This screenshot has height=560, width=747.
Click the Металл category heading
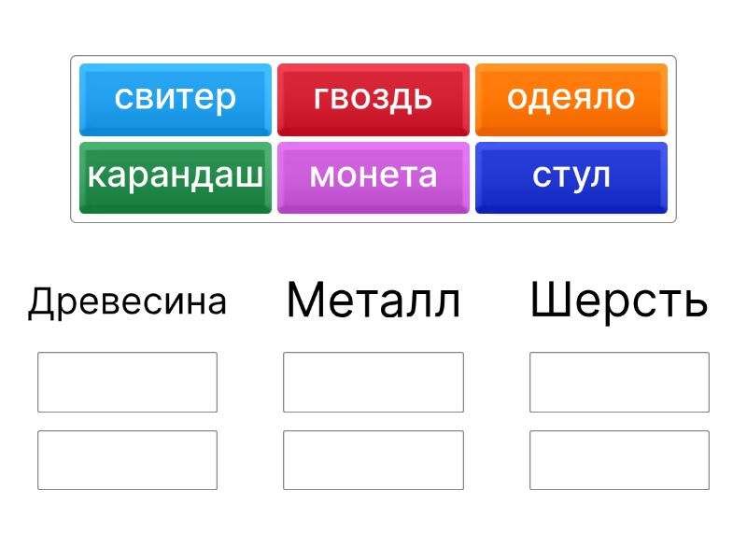tap(373, 301)
